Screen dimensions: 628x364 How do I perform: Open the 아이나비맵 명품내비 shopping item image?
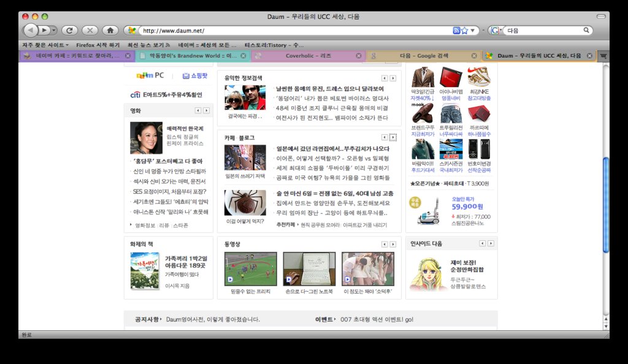click(451, 77)
